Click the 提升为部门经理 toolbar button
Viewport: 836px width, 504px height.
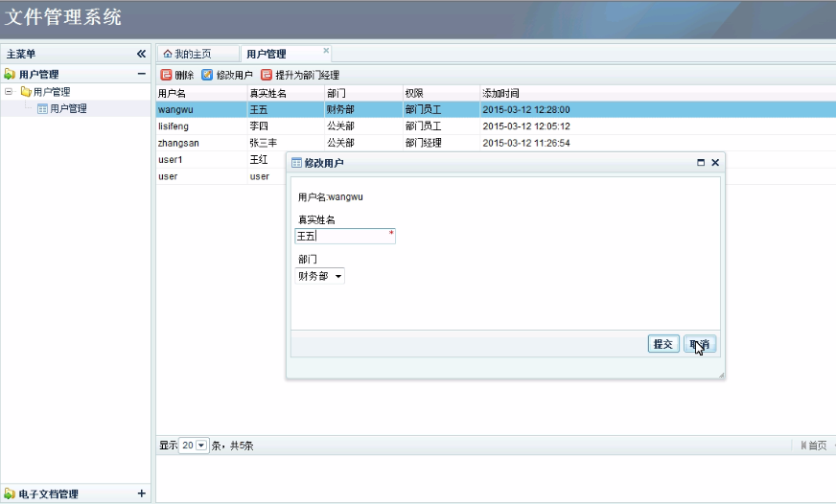[x=300, y=75]
